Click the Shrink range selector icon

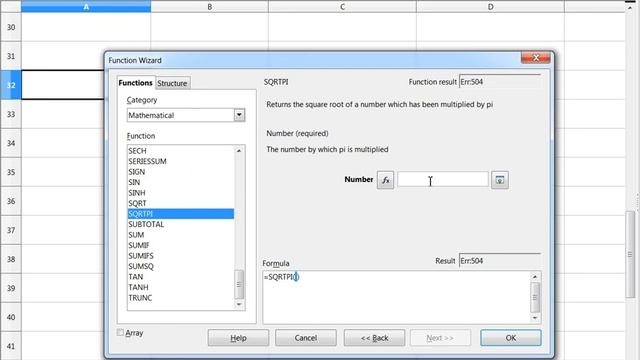pos(500,180)
